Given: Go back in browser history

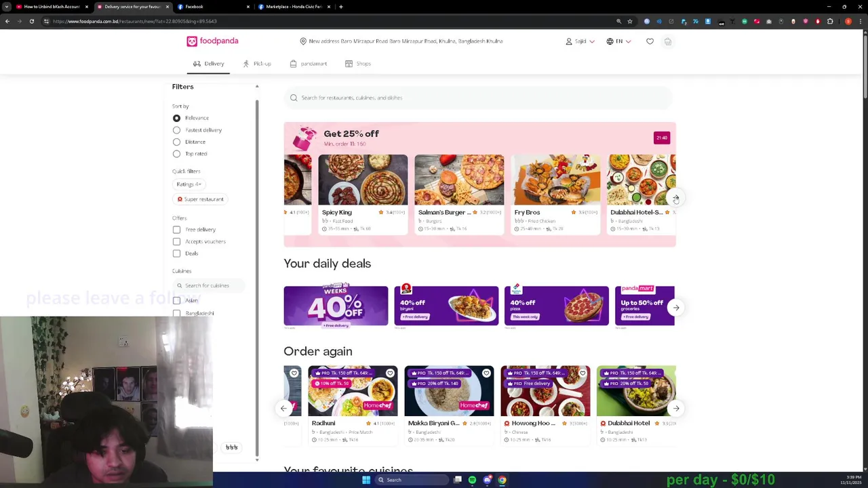Looking at the screenshot, I should tap(7, 21).
